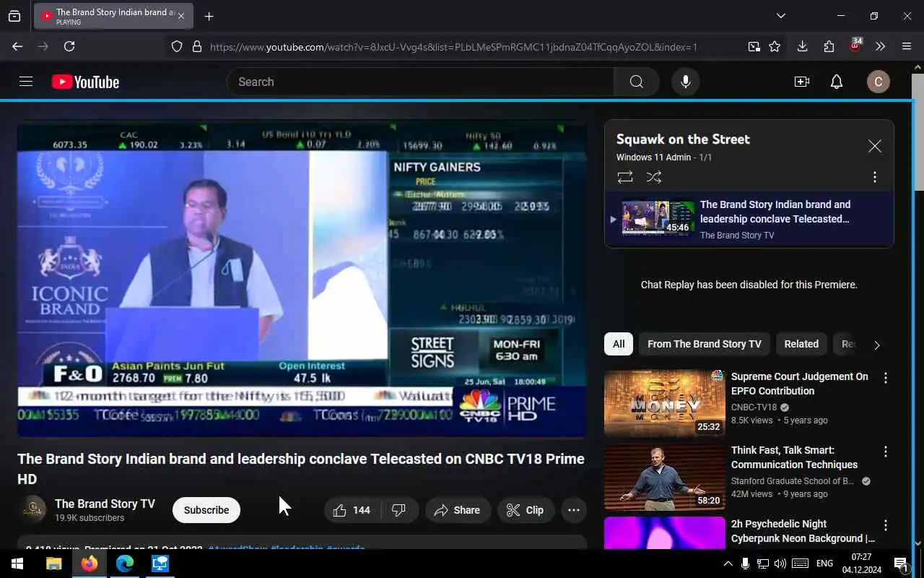Click the browser address bar URL

(453, 47)
